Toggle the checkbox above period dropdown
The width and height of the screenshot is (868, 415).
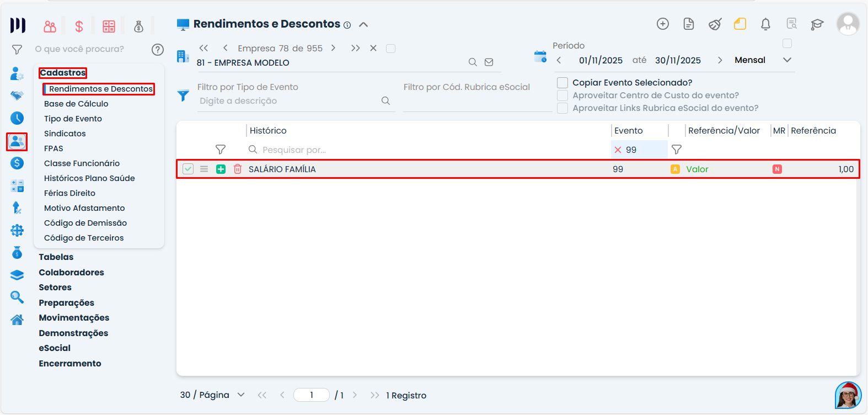(787, 43)
